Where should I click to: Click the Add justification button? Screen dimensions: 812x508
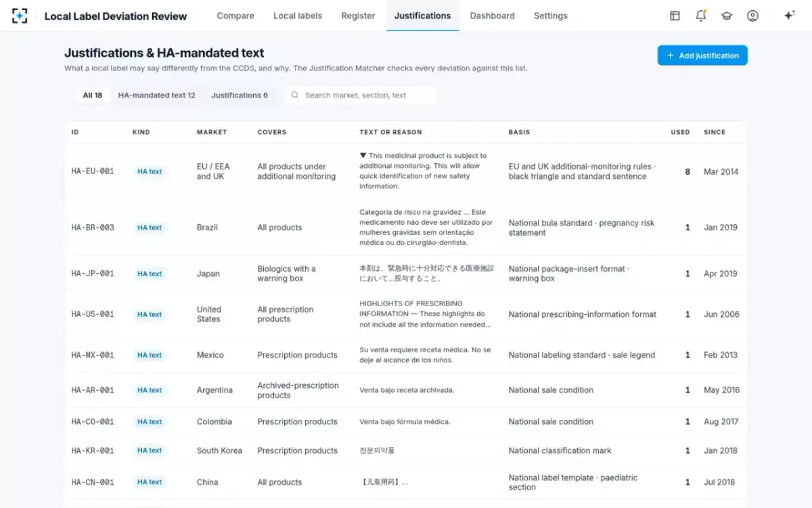coord(702,56)
